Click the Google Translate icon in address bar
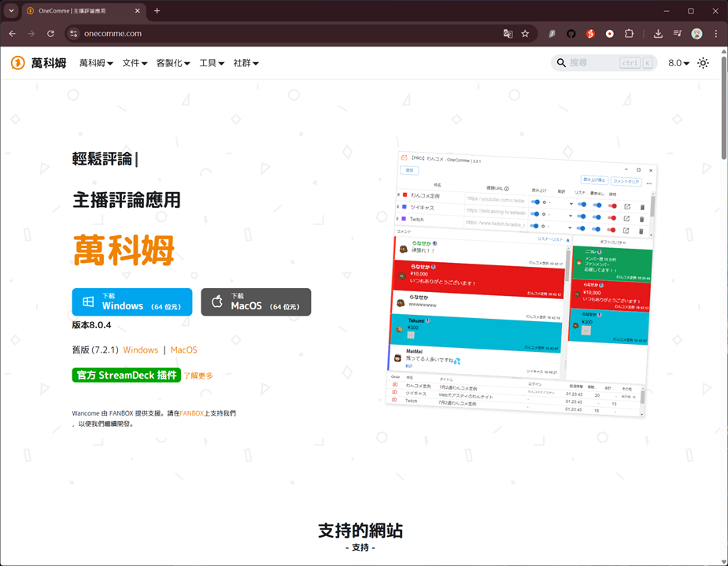The width and height of the screenshot is (728, 566). [508, 34]
